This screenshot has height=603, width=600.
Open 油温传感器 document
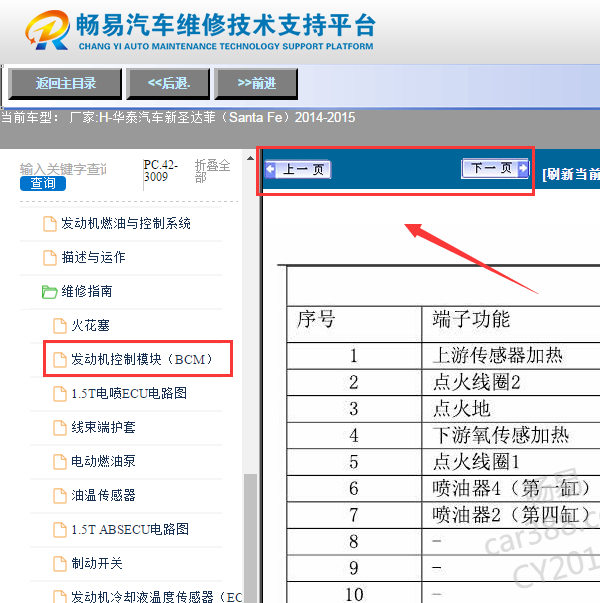pos(103,495)
